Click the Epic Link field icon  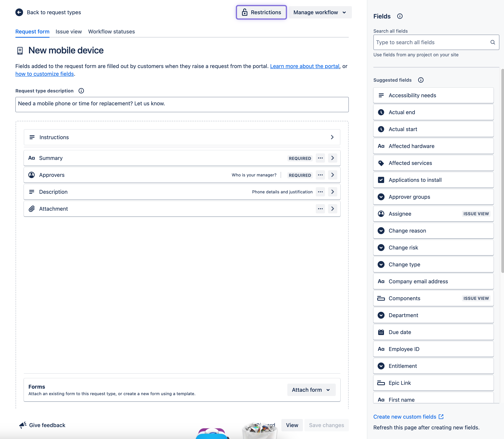(x=381, y=383)
